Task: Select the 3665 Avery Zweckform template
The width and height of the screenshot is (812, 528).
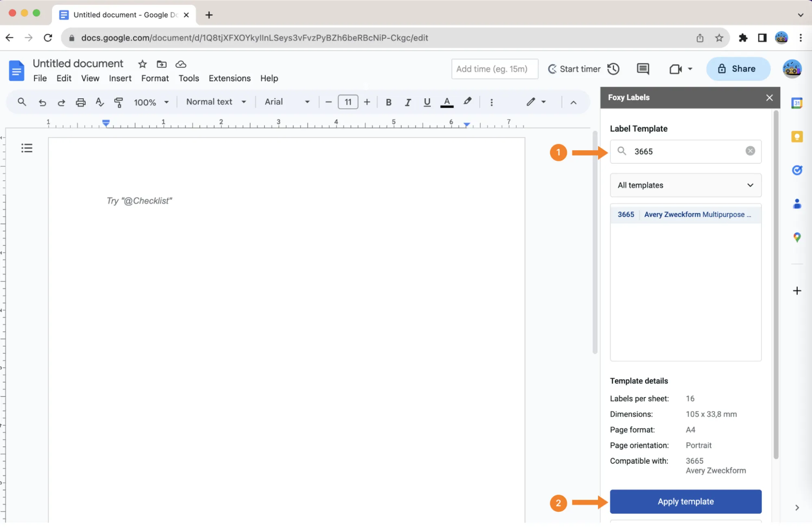Action: click(685, 214)
